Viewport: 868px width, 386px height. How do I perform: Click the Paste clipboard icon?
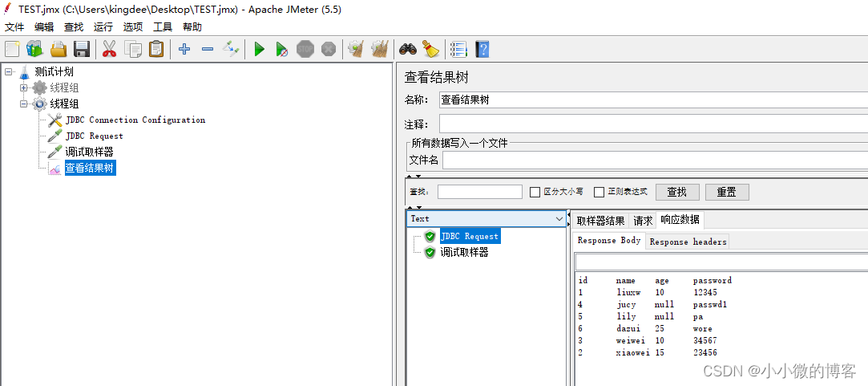156,50
